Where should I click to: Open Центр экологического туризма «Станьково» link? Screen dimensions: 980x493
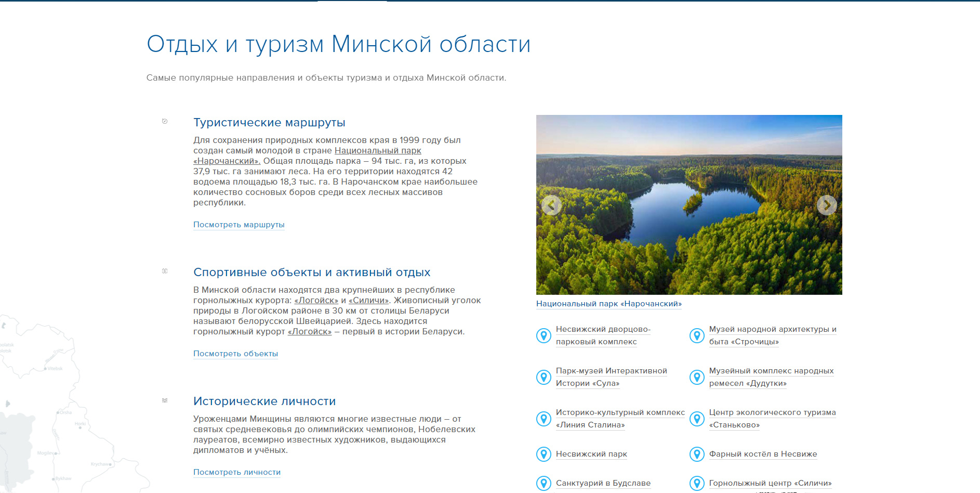pyautogui.click(x=773, y=419)
